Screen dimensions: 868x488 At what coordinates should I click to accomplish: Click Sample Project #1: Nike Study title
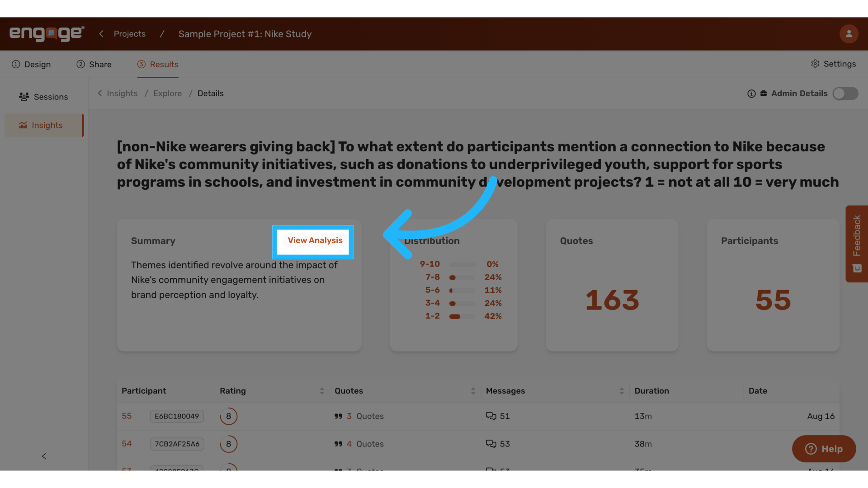point(245,34)
